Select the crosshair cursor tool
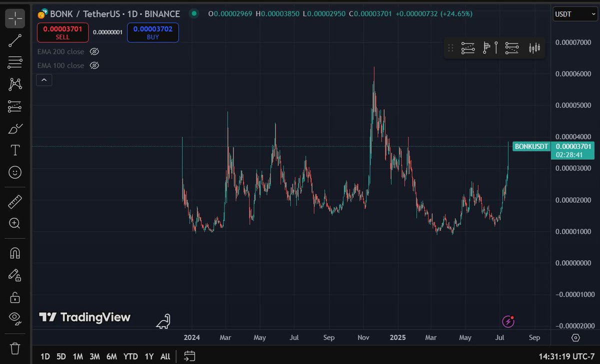 click(x=15, y=18)
